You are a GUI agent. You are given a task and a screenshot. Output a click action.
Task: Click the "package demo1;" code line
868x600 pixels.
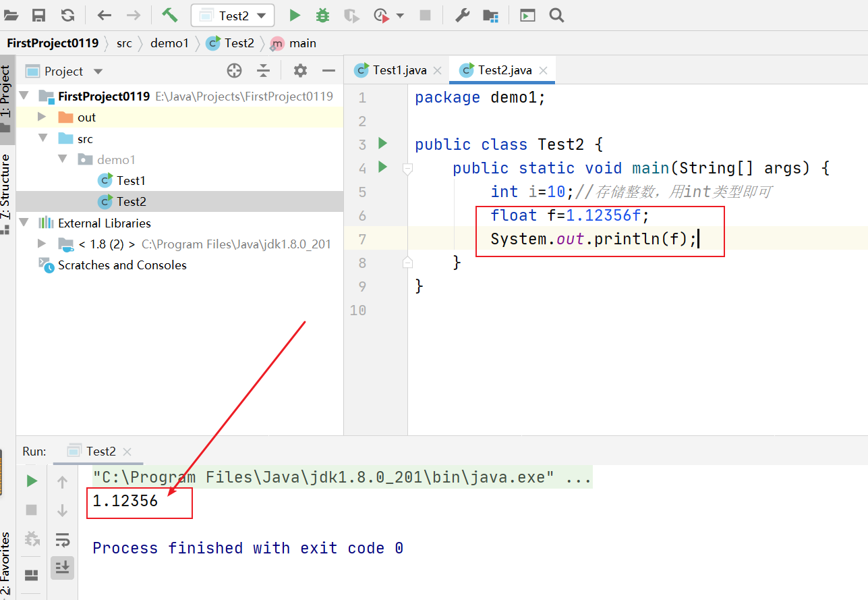[480, 97]
